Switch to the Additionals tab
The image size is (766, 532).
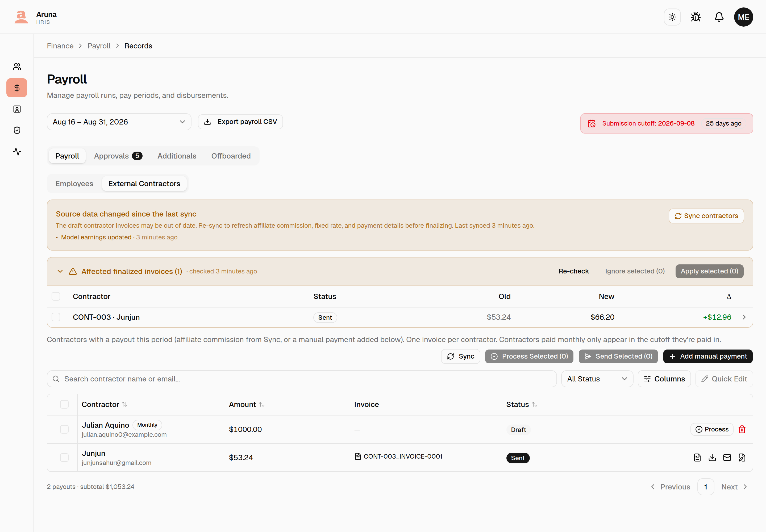pos(177,156)
